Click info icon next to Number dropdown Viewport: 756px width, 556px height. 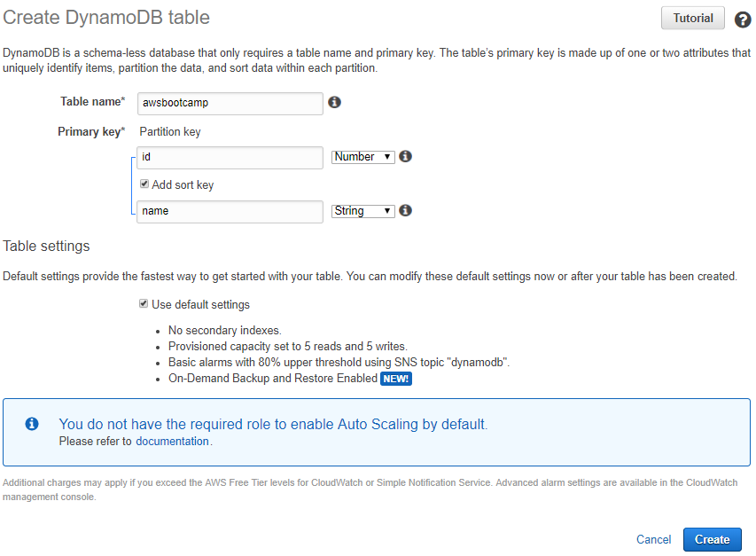click(406, 156)
